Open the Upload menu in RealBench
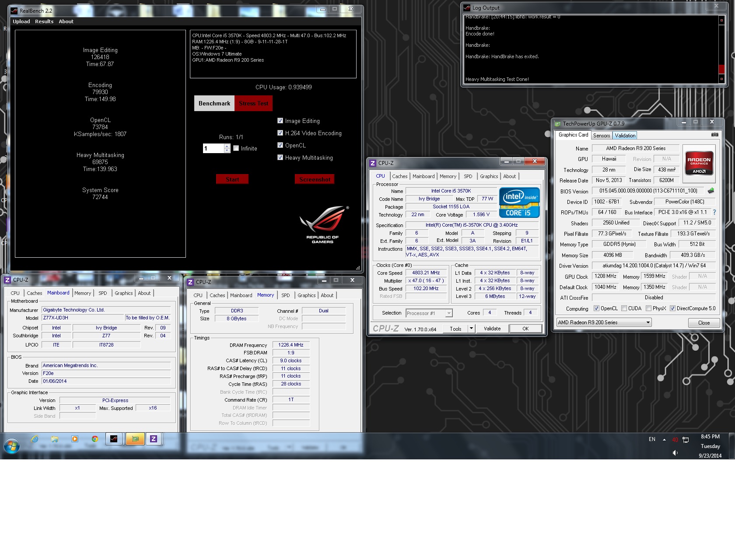Image resolution: width=735 pixels, height=560 pixels. click(x=21, y=21)
